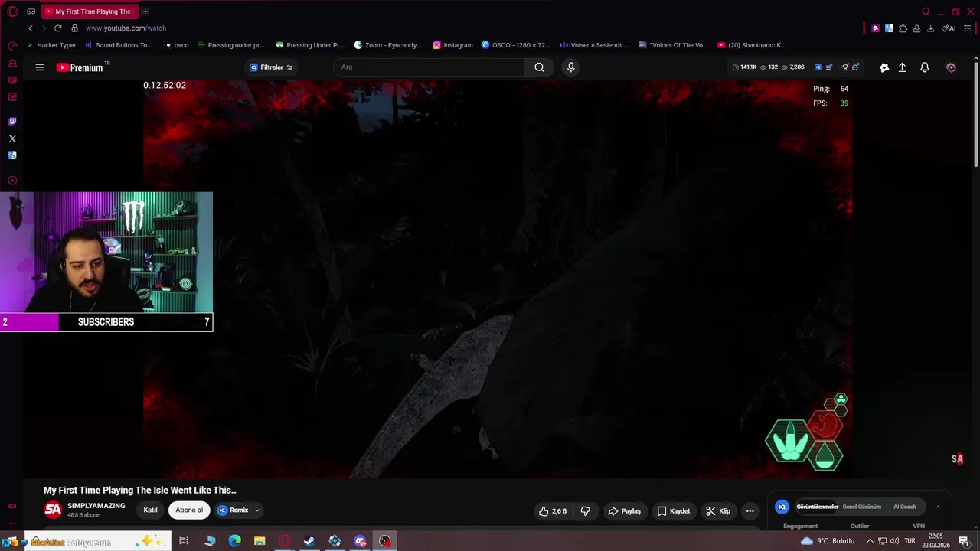Go back with the browser back arrow
980x551 pixels.
pyautogui.click(x=31, y=28)
